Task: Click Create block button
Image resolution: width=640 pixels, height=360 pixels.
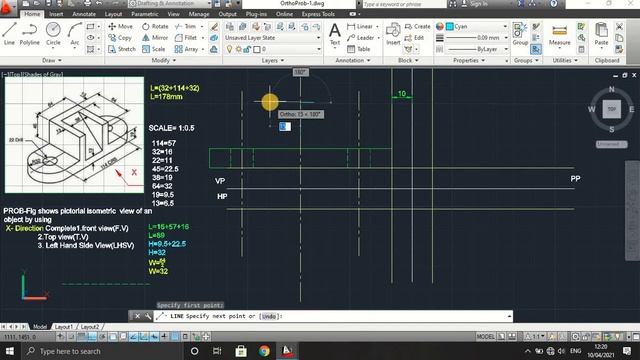Action: pyautogui.click(x=418, y=26)
